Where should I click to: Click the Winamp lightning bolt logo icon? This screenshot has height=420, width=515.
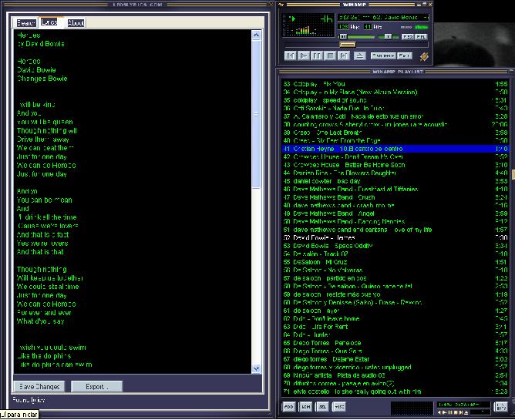(424, 56)
